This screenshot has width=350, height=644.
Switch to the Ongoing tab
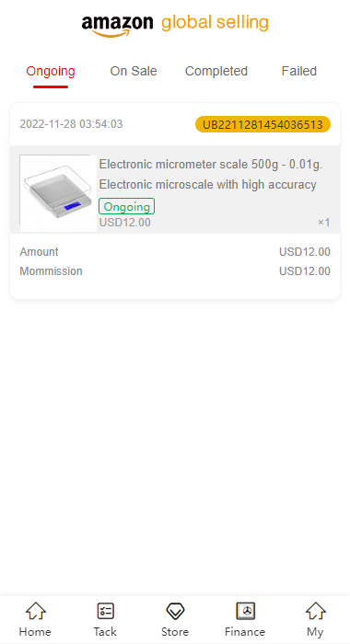(51, 71)
